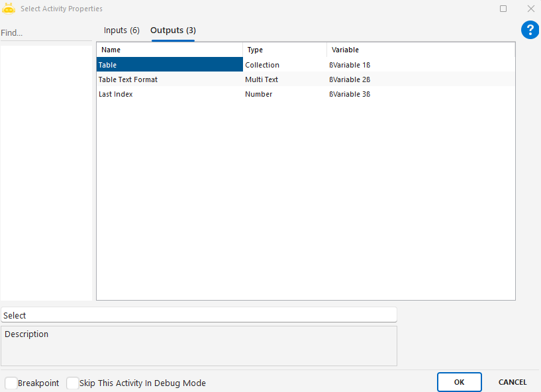Image resolution: width=541 pixels, height=392 pixels.
Task: Click the blue help question mark icon
Action: pos(530,30)
